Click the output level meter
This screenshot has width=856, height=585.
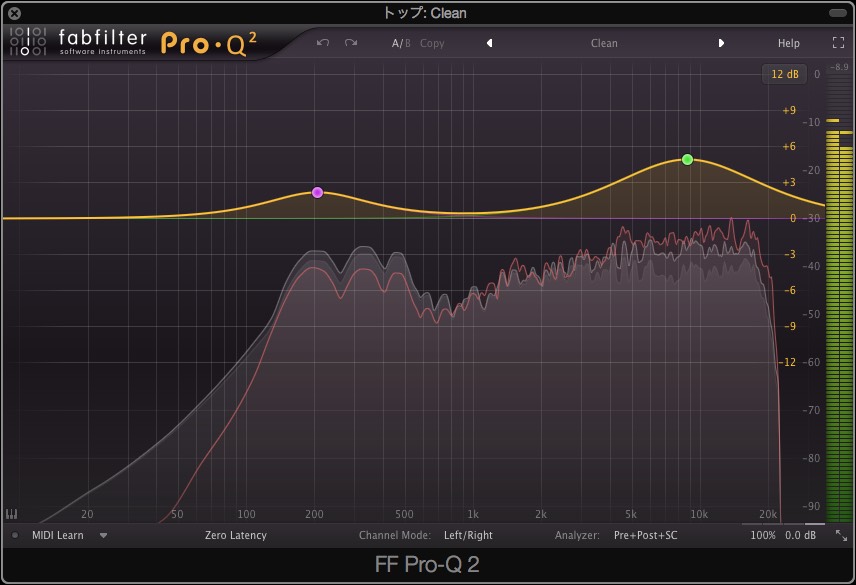coord(839,297)
